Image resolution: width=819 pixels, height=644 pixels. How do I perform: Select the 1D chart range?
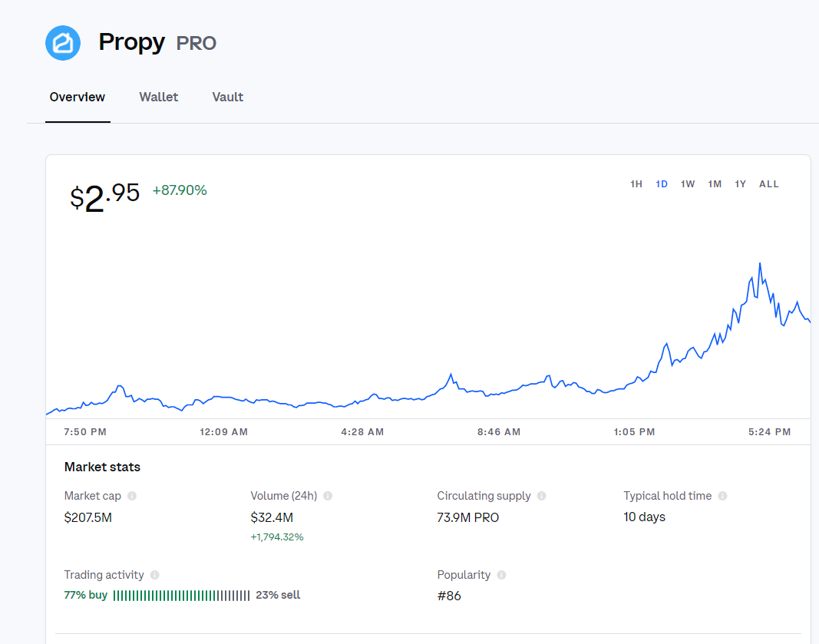coord(662,184)
